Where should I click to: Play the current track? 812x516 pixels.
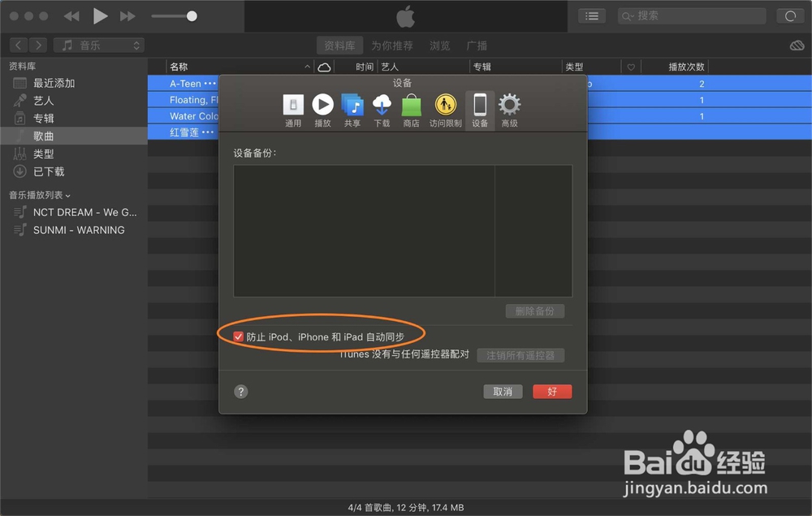coord(100,16)
